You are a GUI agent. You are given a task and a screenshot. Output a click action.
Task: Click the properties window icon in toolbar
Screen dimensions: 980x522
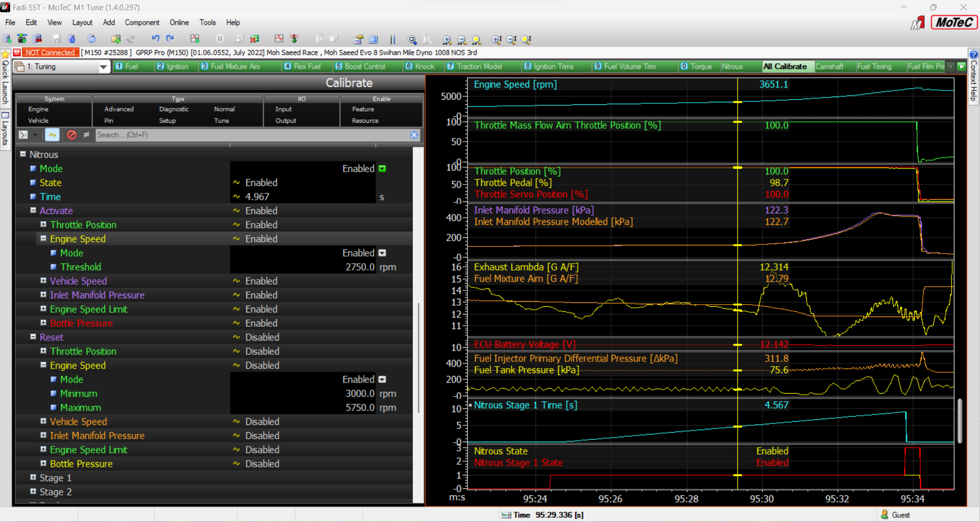tap(358, 39)
